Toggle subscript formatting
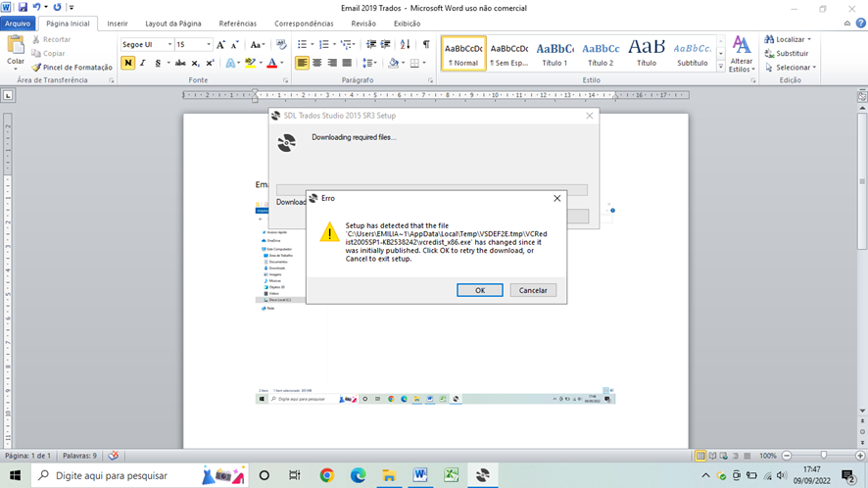Screen dimensions: 868x488 [195, 63]
